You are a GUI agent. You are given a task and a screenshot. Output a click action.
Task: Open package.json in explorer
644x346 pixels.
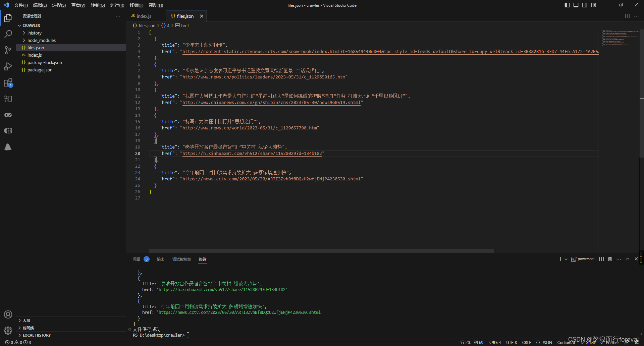71,70
